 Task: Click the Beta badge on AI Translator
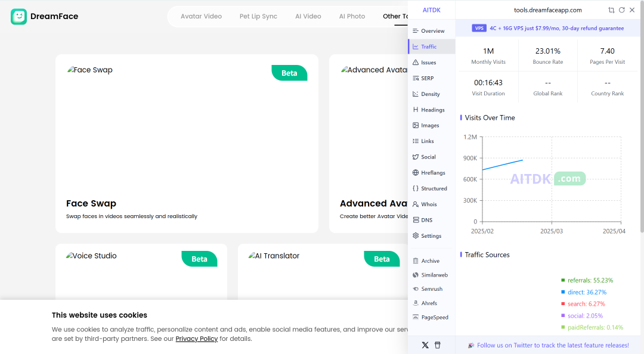click(382, 259)
